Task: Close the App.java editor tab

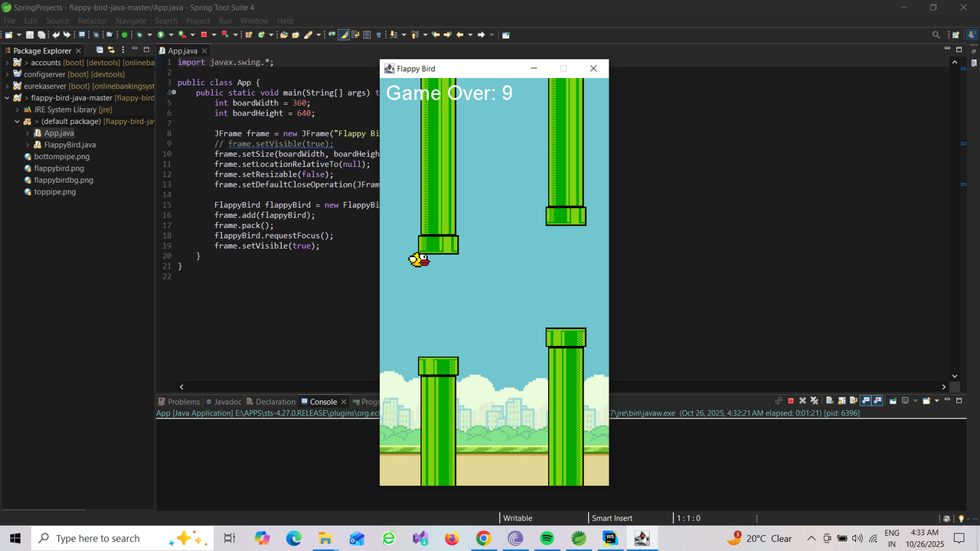Action: tap(204, 51)
